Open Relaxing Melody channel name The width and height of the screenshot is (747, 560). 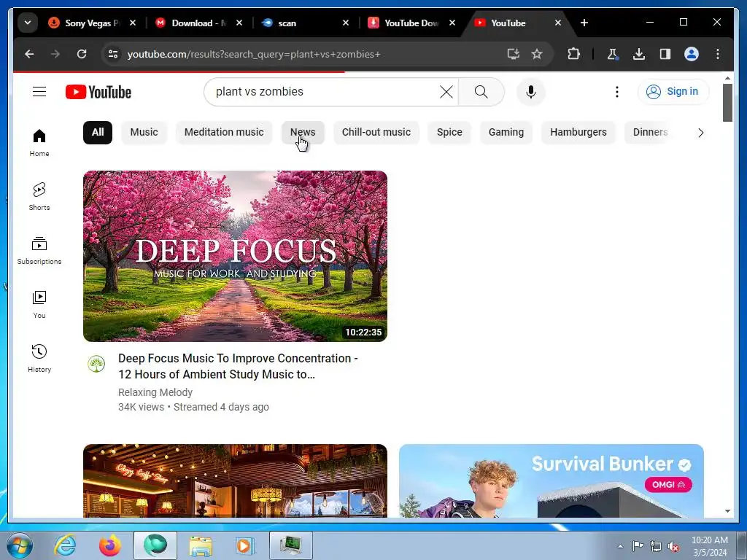[x=155, y=392]
